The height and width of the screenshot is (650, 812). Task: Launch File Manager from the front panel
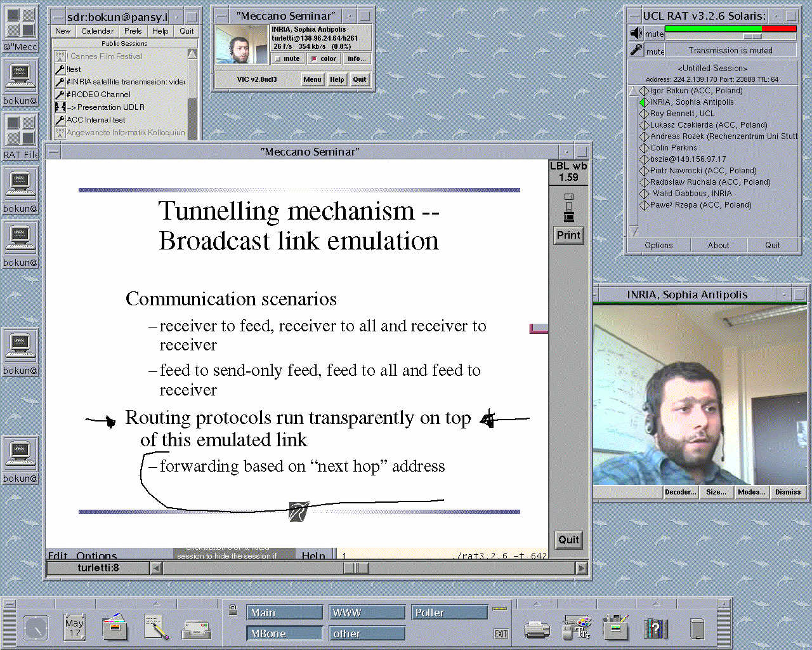(x=115, y=627)
